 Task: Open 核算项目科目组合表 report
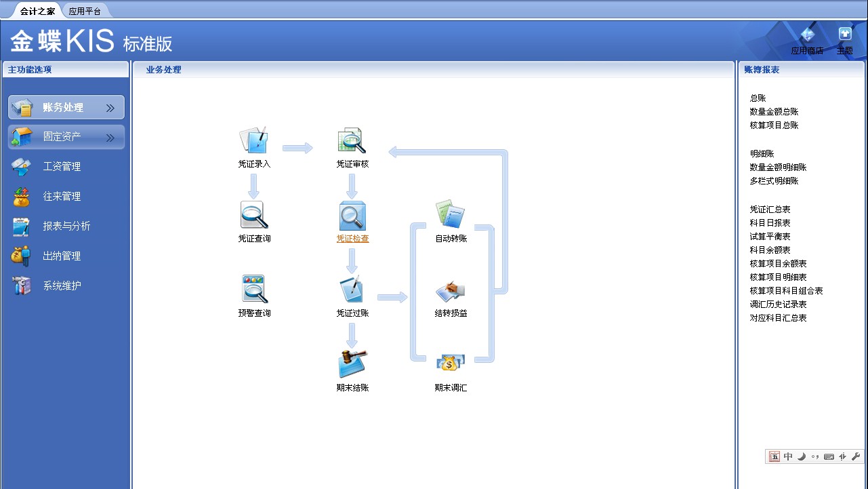(786, 291)
